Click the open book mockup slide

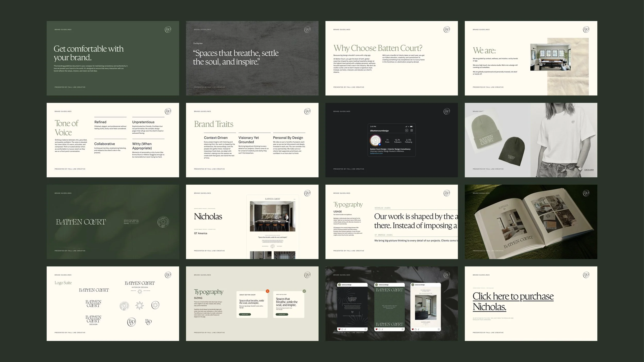pos(531,222)
